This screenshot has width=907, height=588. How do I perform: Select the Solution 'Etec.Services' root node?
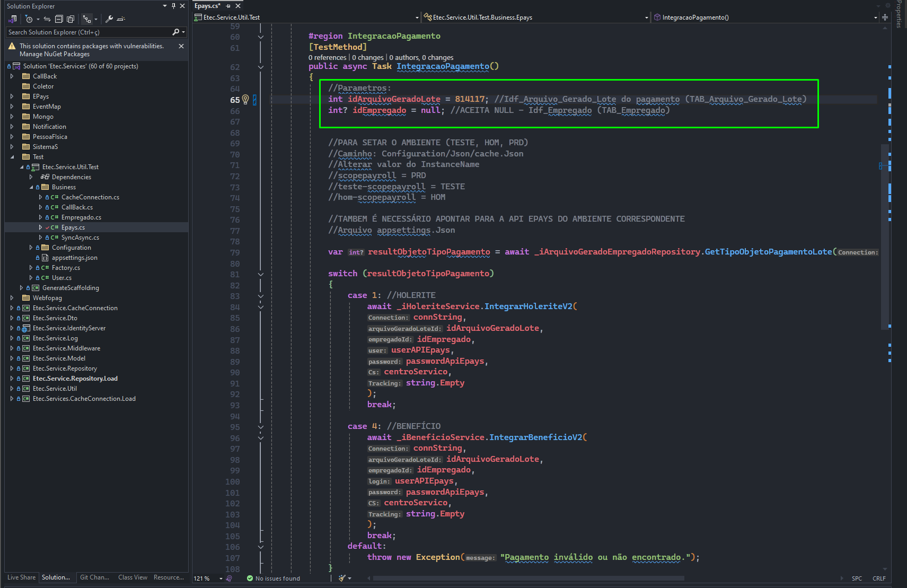pyautogui.click(x=81, y=66)
